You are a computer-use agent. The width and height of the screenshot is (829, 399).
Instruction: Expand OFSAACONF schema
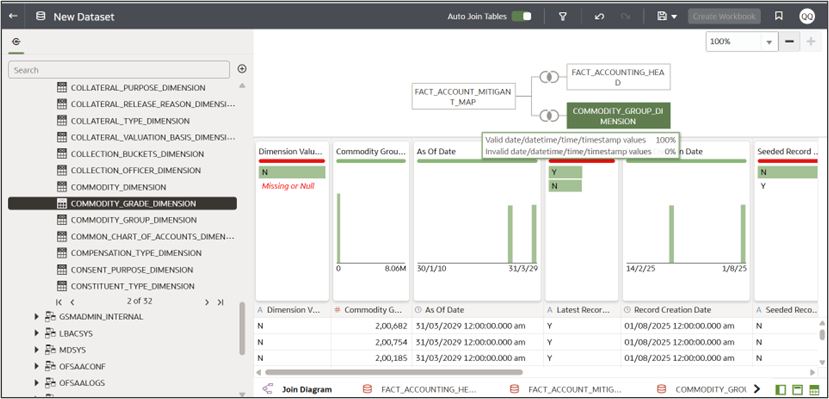[x=36, y=366]
